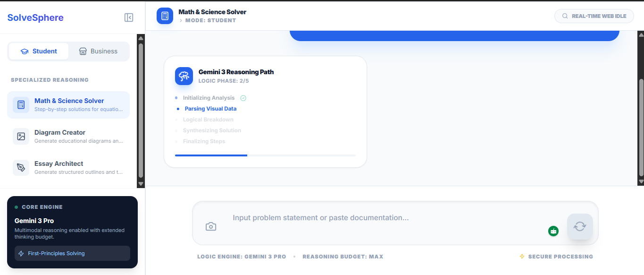Viewport: 644px width, 275px height.
Task: Switch to Student mode tab
Action: point(39,52)
